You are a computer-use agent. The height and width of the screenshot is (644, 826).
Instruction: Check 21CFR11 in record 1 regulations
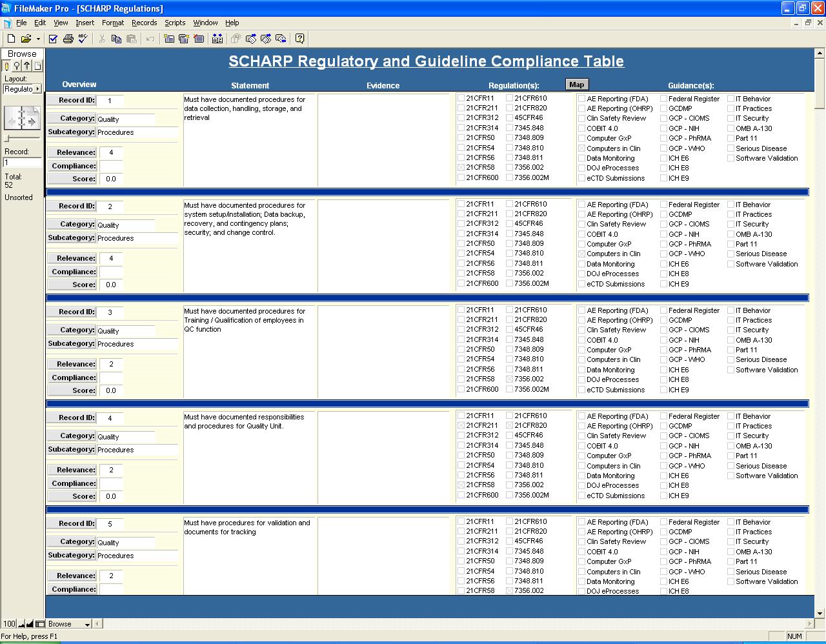click(x=461, y=99)
